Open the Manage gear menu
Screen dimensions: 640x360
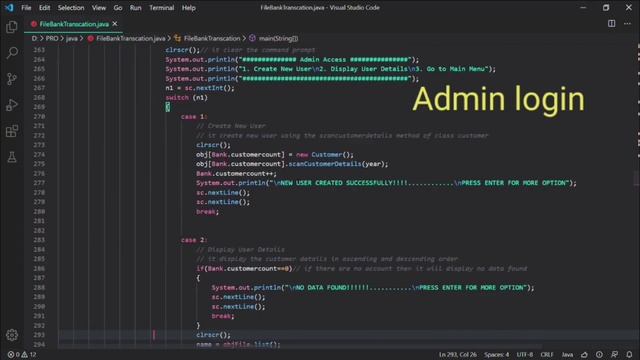(12, 335)
